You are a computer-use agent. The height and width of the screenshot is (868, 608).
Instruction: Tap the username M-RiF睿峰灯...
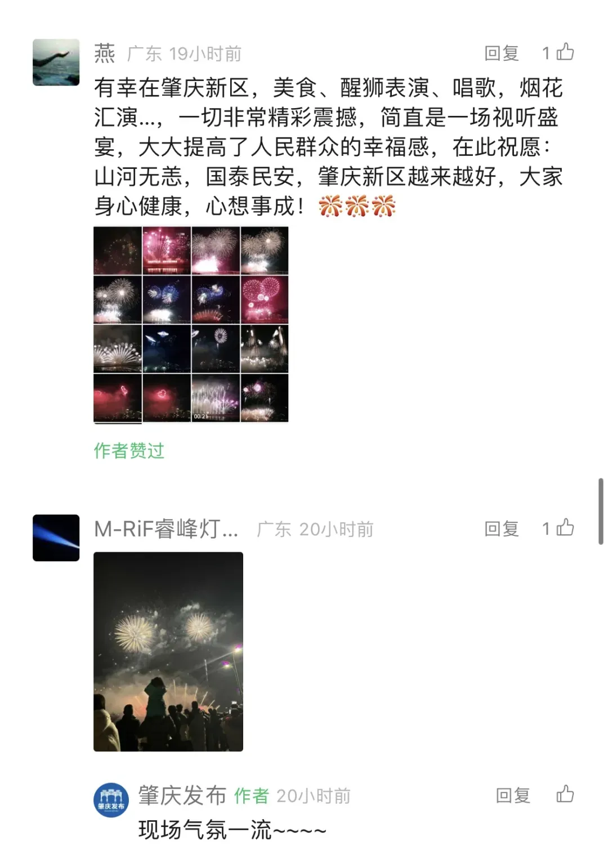click(x=166, y=529)
